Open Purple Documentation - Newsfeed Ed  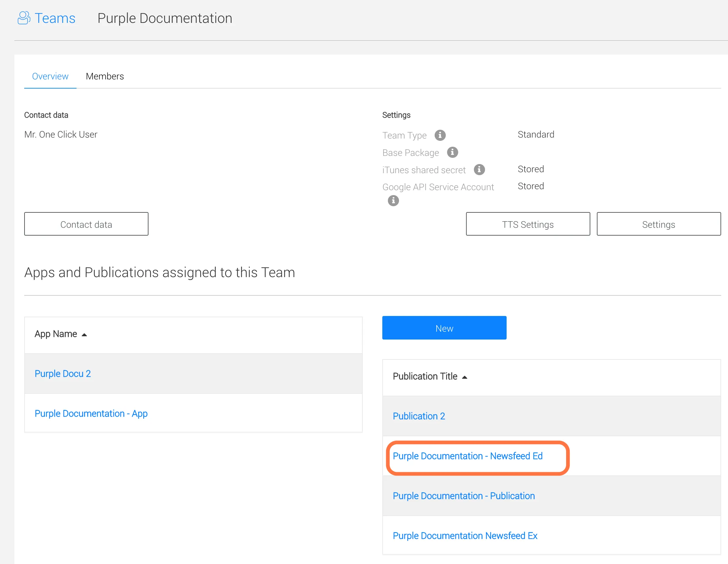(x=468, y=456)
